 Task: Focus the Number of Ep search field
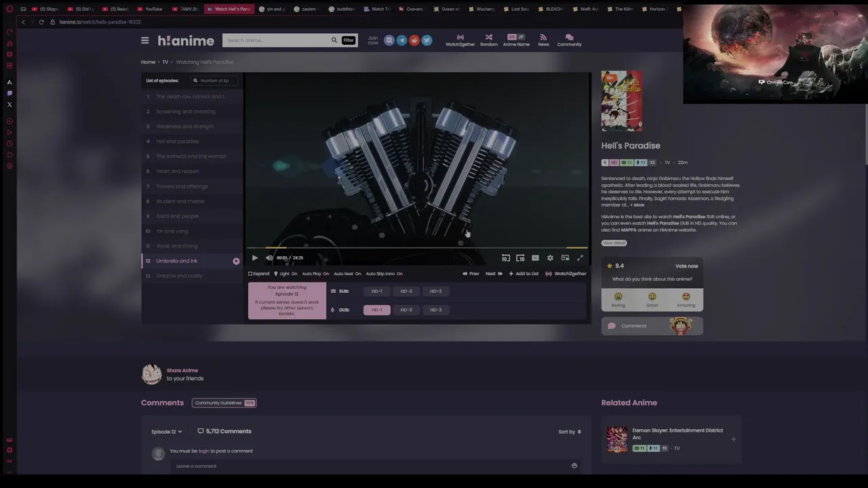click(213, 81)
